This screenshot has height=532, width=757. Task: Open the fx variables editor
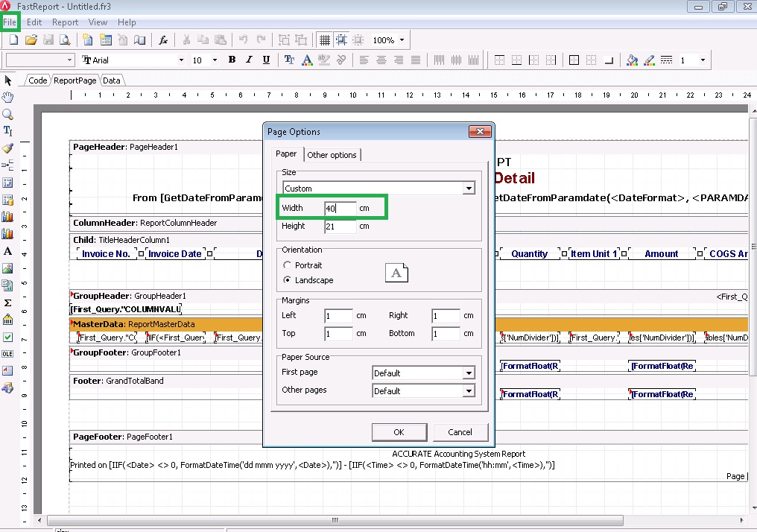pyautogui.click(x=163, y=40)
